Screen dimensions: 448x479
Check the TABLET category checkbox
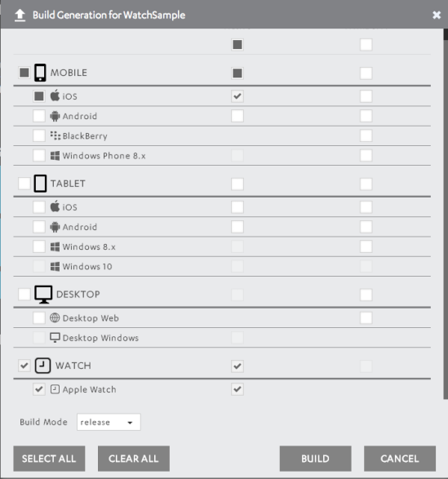24,184
